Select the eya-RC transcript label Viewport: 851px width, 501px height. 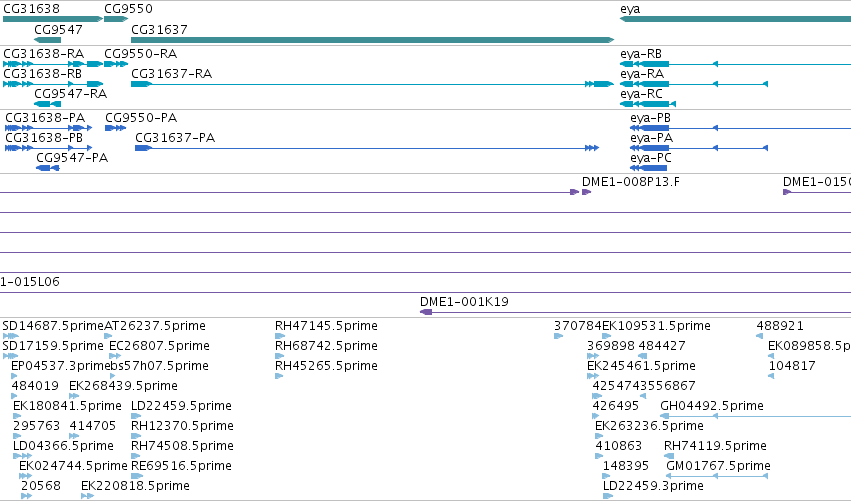(641, 93)
